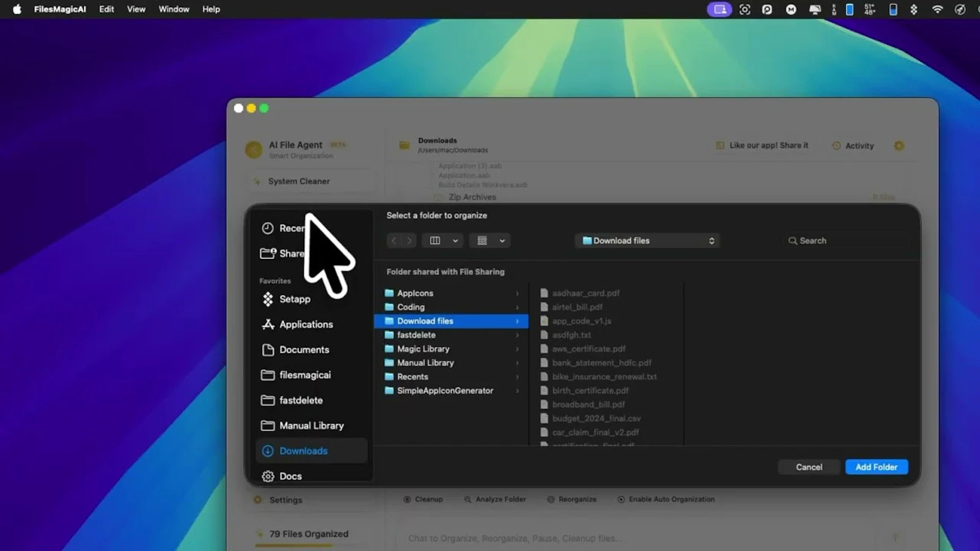980x551 pixels.
Task: Select Downloads in the sidebar
Action: 312,451
